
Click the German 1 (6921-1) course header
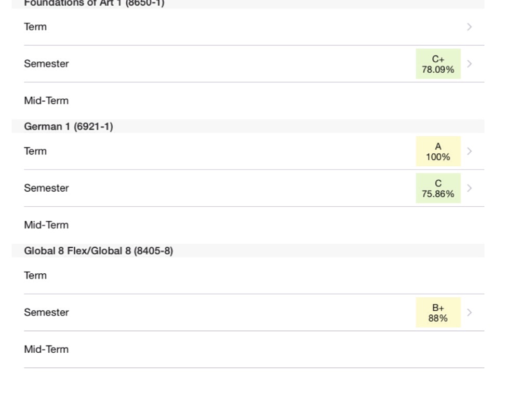[x=68, y=126]
